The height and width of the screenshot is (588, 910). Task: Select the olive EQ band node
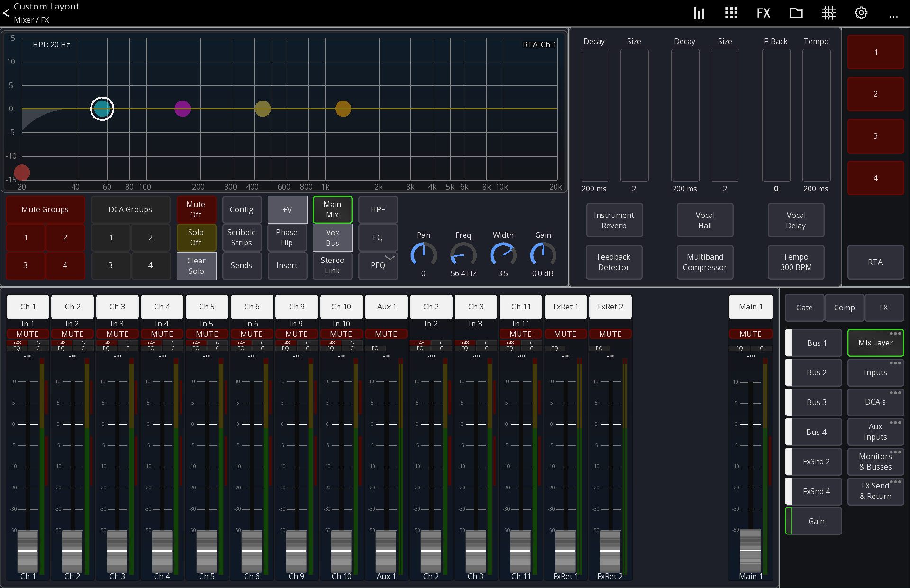263,109
